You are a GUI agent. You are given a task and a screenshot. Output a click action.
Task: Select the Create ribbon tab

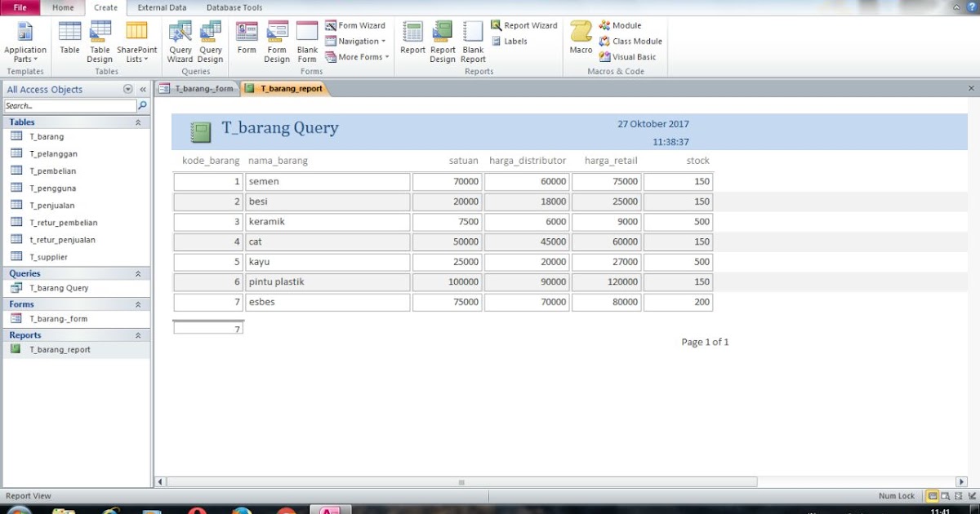105,7
